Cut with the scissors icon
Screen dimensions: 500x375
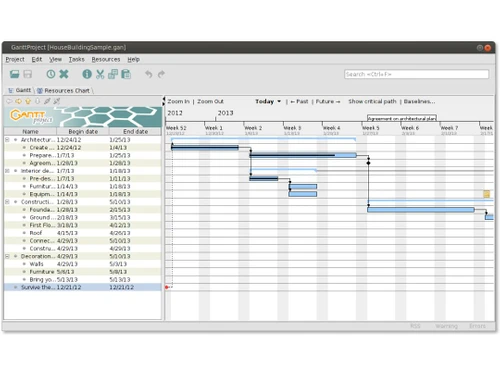(100, 74)
